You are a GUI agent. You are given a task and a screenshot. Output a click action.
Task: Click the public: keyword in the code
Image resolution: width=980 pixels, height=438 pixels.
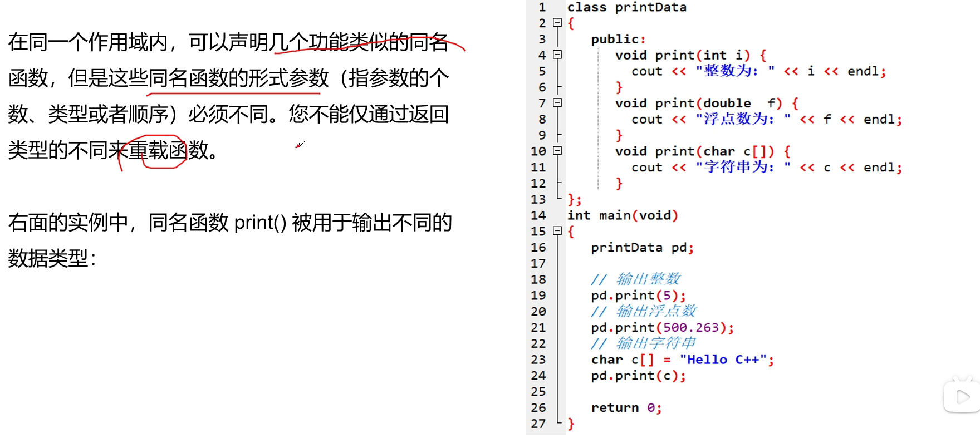(x=618, y=39)
